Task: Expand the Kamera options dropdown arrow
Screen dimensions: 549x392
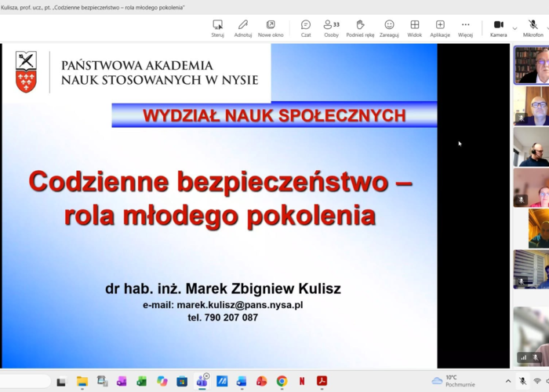Action: click(x=514, y=28)
